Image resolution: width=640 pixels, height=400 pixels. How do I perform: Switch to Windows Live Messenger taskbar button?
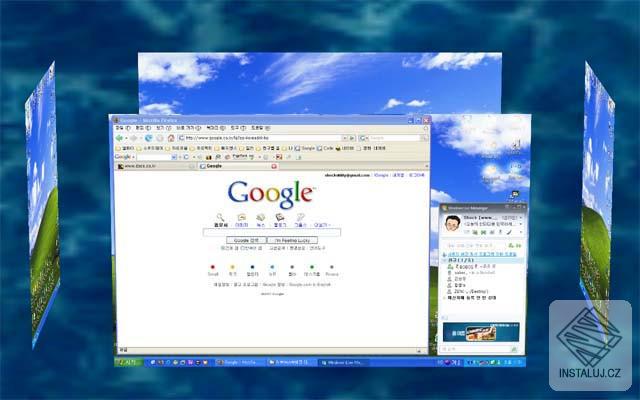(344, 362)
